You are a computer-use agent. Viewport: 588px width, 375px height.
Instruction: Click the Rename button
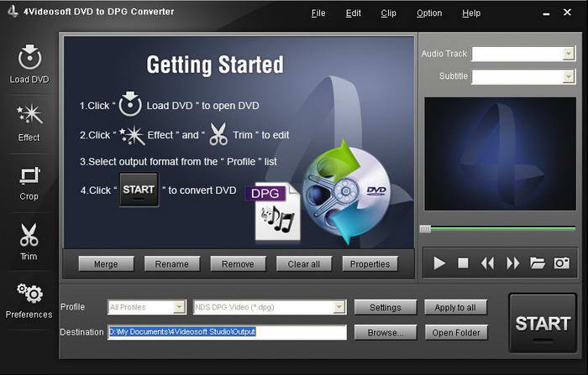coord(172,263)
